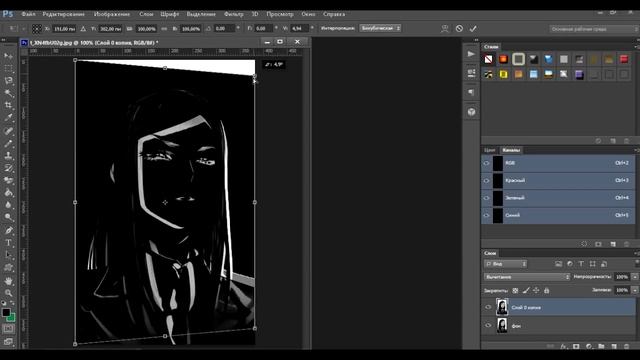Toggle lock all padlock icon

[x=547, y=291]
